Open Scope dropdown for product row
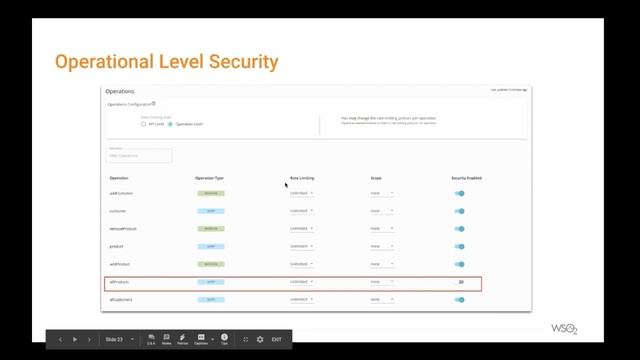Viewport: 640px width, 360px height. (382, 247)
